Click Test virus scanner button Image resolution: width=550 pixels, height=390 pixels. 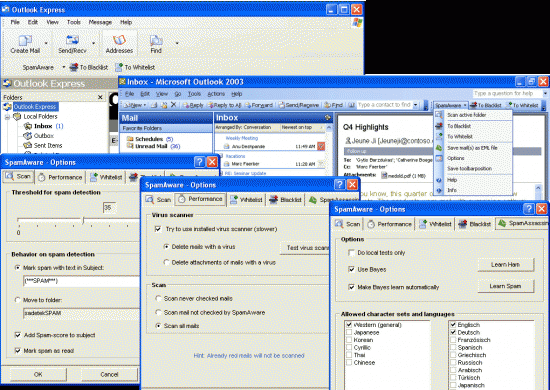[304, 248]
